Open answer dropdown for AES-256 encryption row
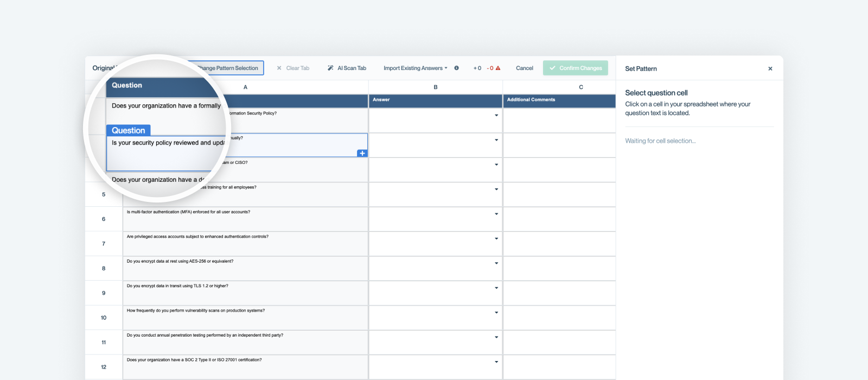 [496, 263]
